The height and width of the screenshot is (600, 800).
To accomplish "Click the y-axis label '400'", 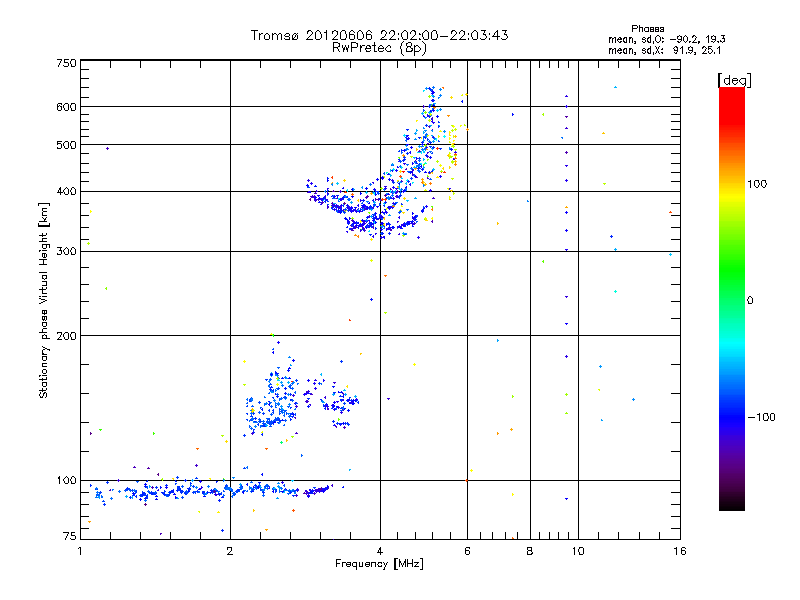I will point(66,191).
